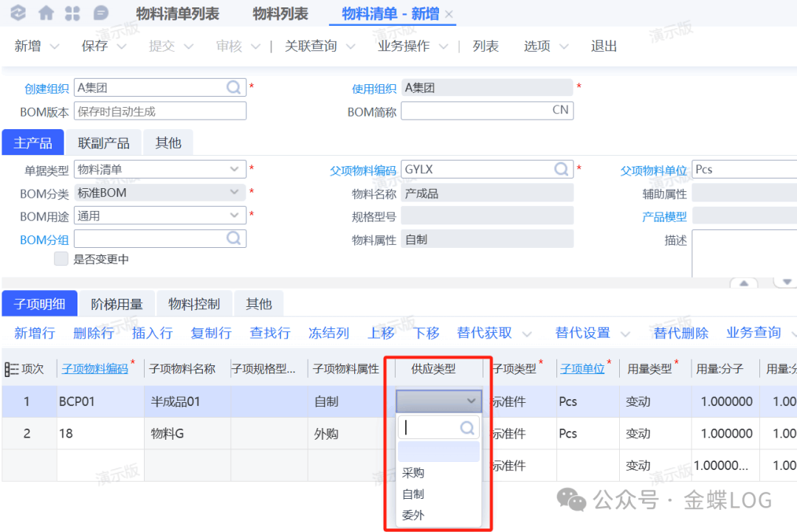The width and height of the screenshot is (797, 532).
Task: Click search icon in BOM分组 field
Action: [x=234, y=238]
